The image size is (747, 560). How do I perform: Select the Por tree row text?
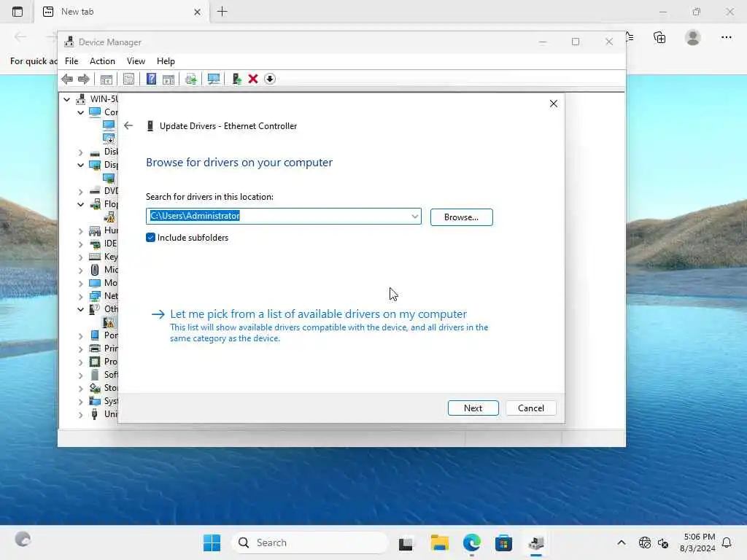point(111,335)
